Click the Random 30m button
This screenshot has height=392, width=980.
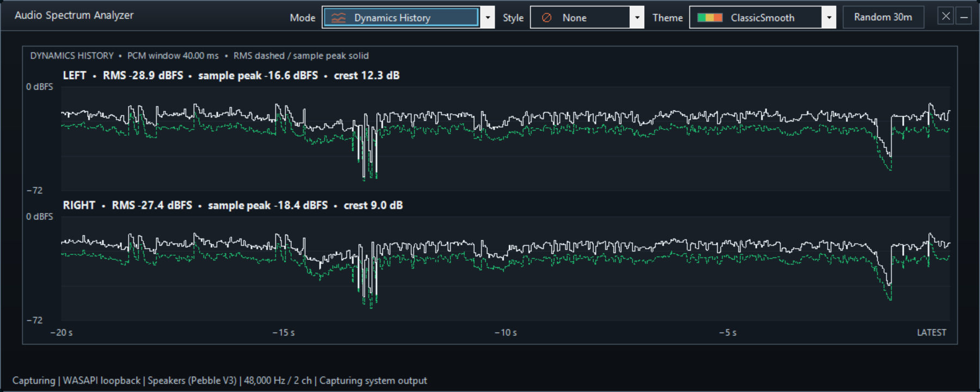pyautogui.click(x=883, y=17)
